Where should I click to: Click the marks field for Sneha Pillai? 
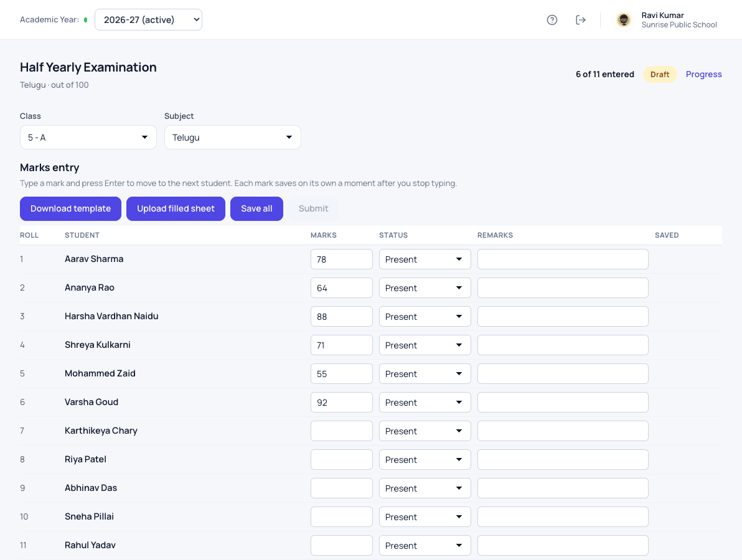click(342, 517)
